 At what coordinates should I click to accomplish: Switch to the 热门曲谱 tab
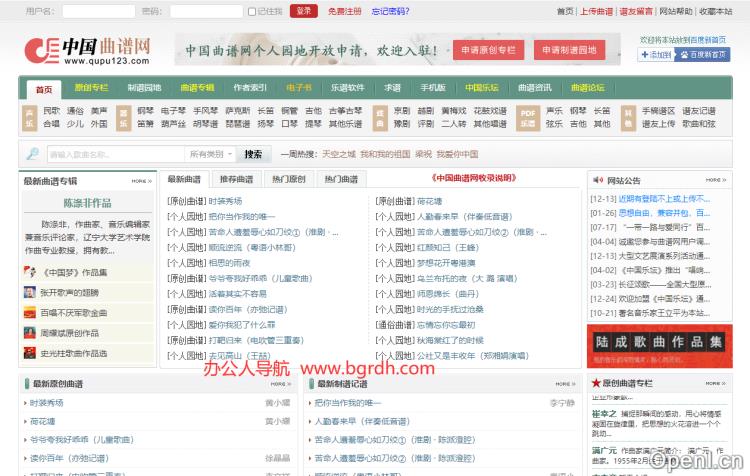(341, 179)
